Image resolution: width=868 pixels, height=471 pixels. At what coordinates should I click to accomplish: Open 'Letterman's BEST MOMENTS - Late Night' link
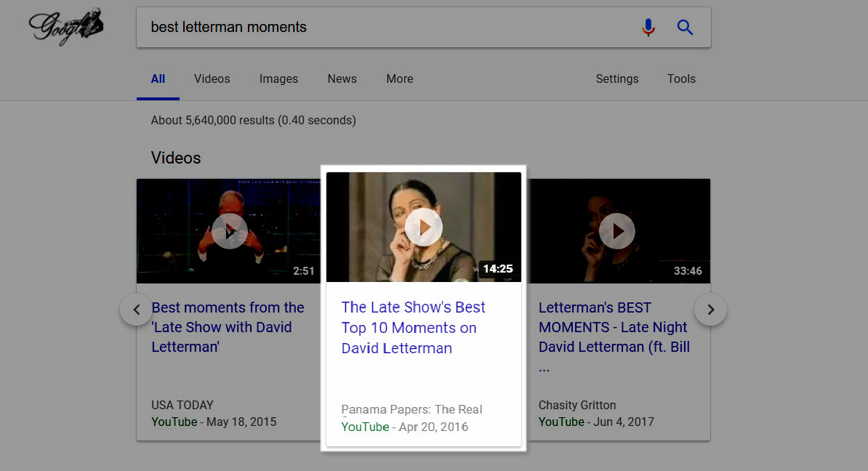614,327
